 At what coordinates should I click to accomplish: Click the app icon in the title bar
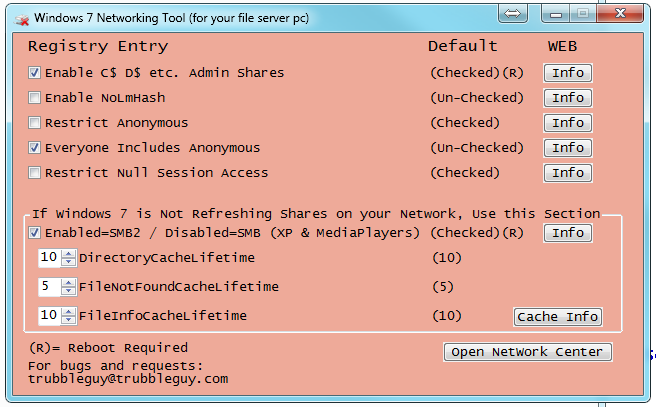pos(22,19)
